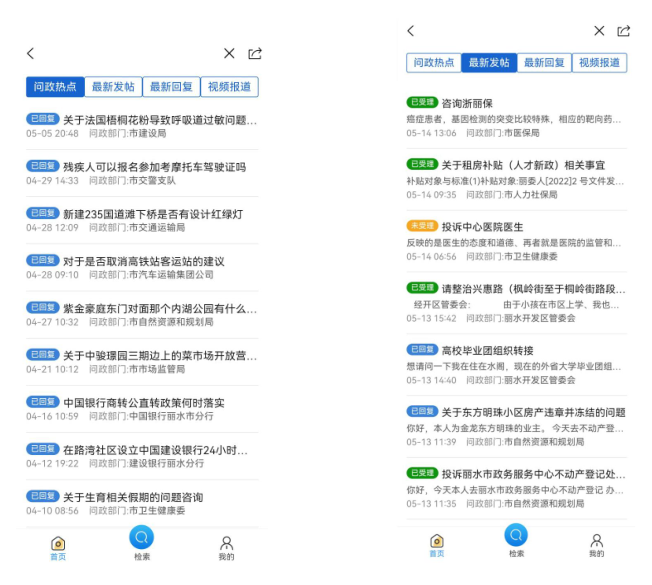Tap the X close icon in the left screen
The image size is (652, 585).
click(x=229, y=53)
